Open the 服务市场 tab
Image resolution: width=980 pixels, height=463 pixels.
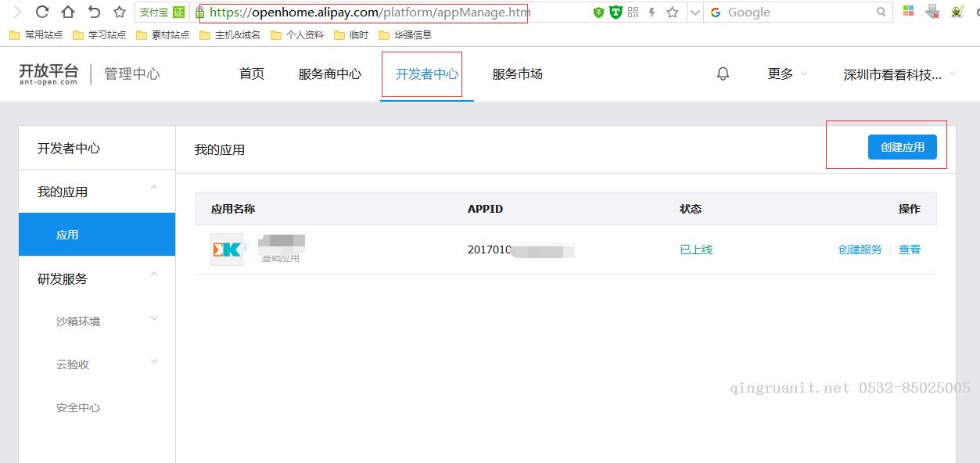518,74
